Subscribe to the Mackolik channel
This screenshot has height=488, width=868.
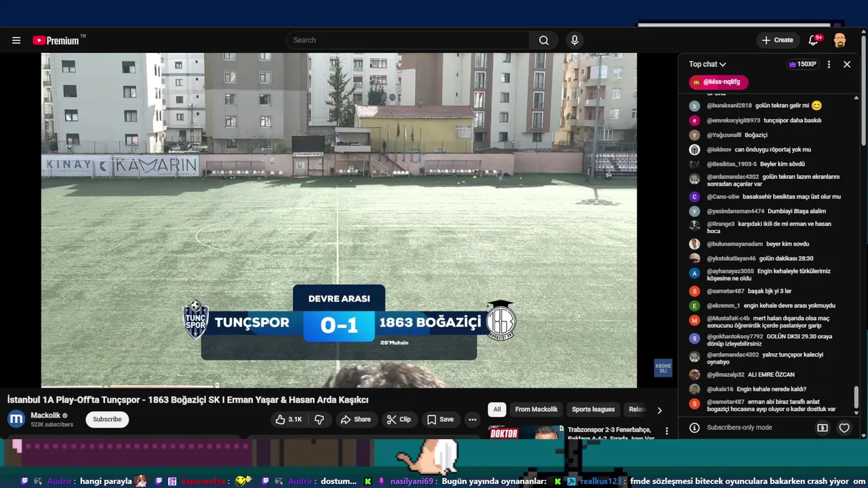(x=107, y=420)
